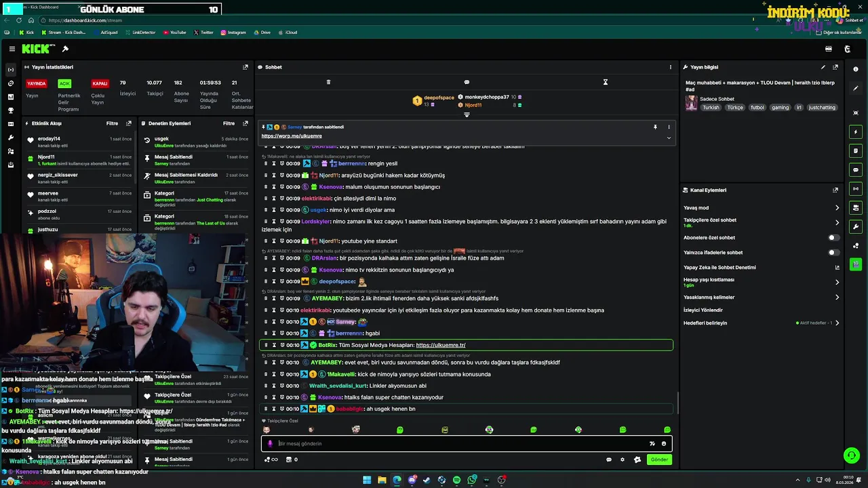The height and width of the screenshot is (488, 868).
Task: Open Filtre in Etkinlik Akışı panel
Action: pos(112,123)
